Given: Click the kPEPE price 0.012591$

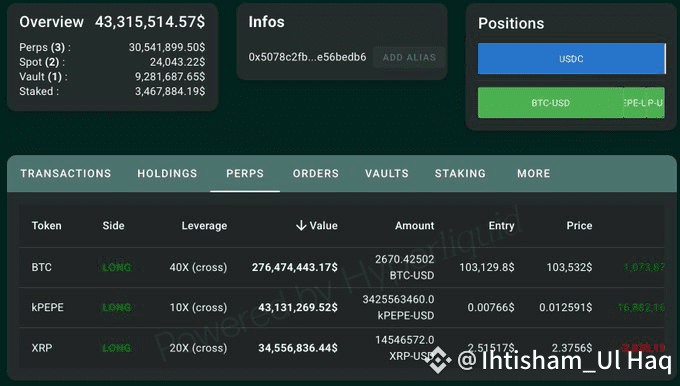Looking at the screenshot, I should point(566,307).
